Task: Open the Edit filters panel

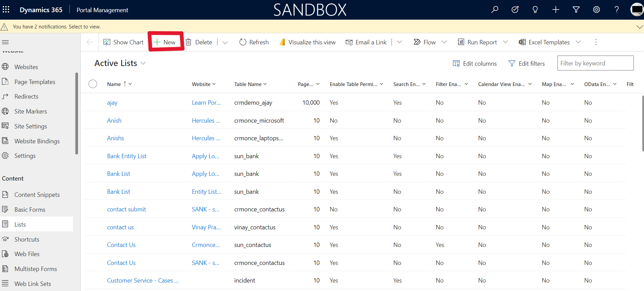Action: click(527, 63)
